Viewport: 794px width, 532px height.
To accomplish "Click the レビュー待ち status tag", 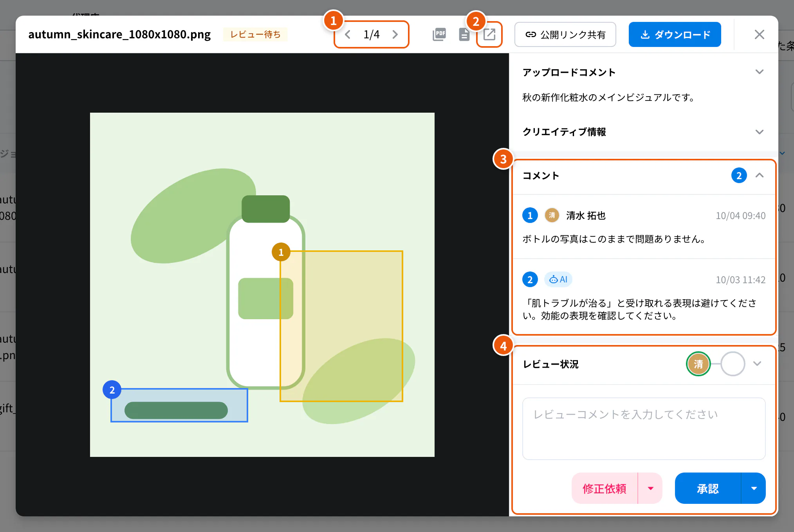I will 255,34.
